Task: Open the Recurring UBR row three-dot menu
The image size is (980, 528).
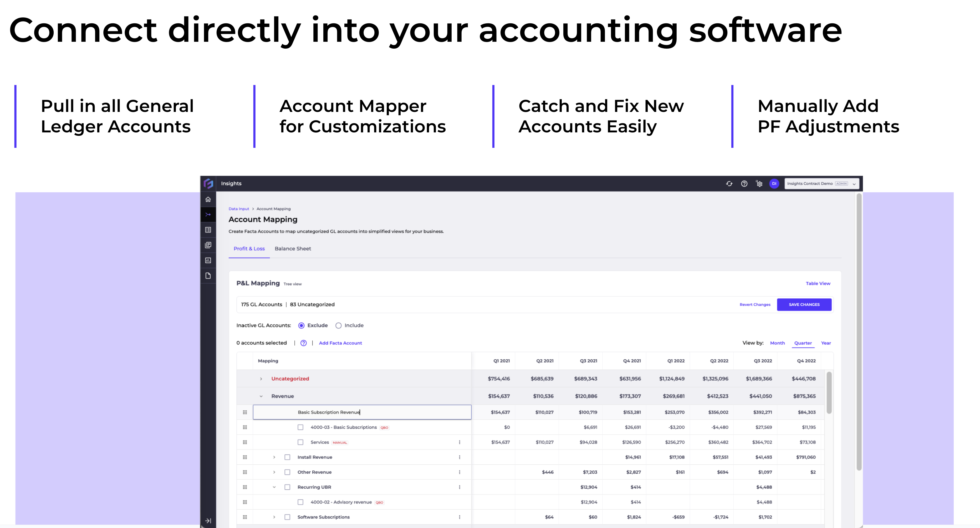Action: (x=460, y=487)
